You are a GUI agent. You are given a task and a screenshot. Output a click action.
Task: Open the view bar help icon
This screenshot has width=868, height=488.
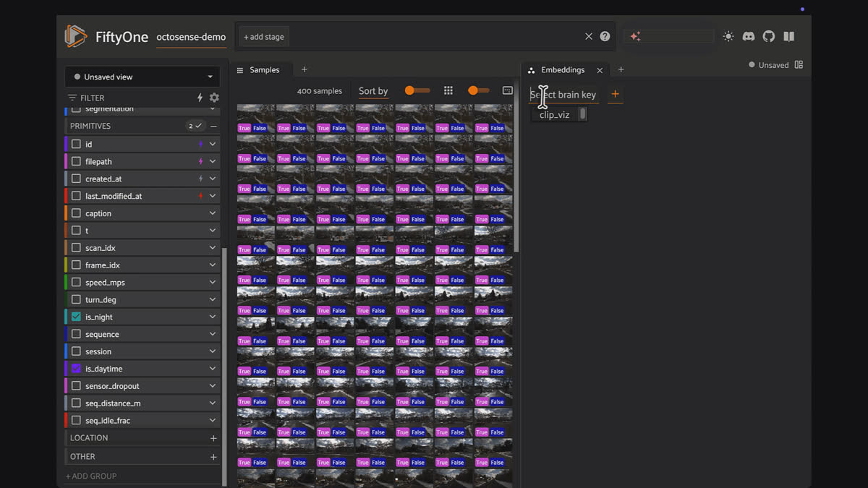pyautogui.click(x=605, y=36)
